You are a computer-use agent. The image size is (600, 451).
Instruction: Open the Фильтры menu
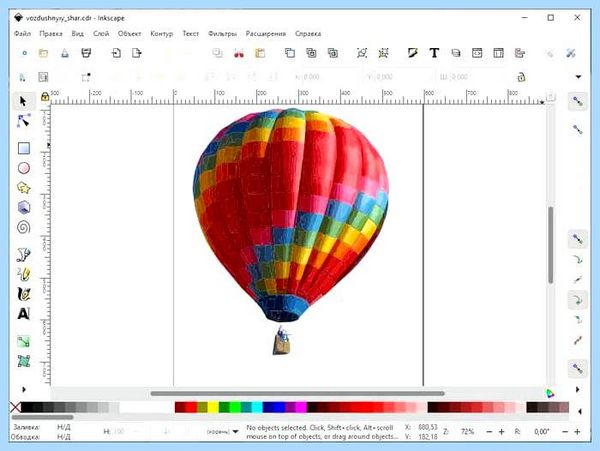point(222,34)
